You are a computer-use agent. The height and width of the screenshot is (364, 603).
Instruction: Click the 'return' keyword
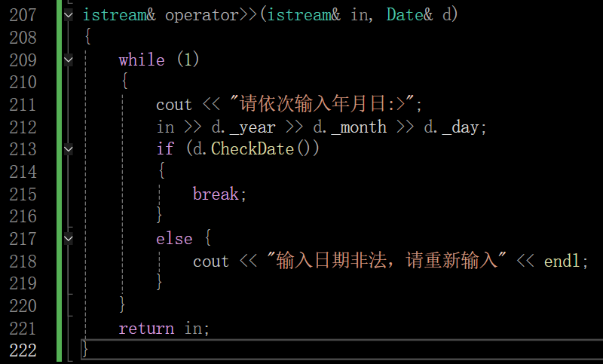[146, 329]
